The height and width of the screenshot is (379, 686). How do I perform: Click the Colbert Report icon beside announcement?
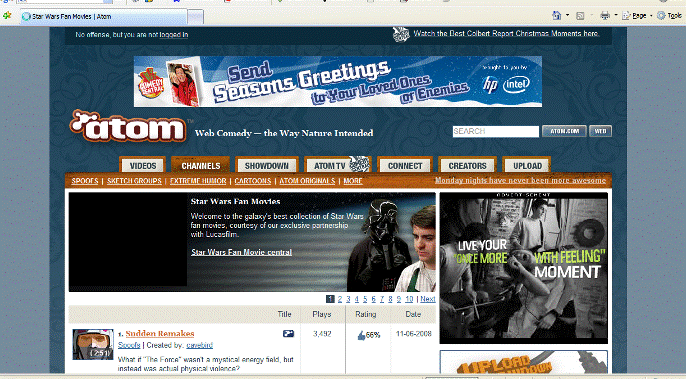[x=401, y=34]
